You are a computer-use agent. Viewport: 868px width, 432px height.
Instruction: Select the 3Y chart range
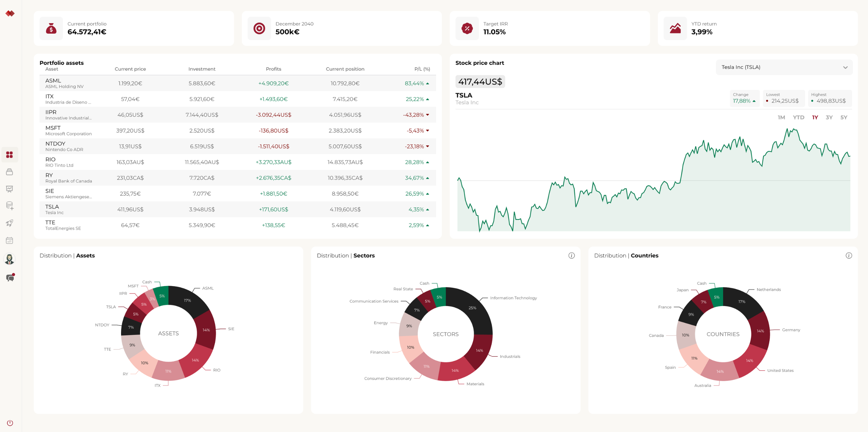(829, 117)
